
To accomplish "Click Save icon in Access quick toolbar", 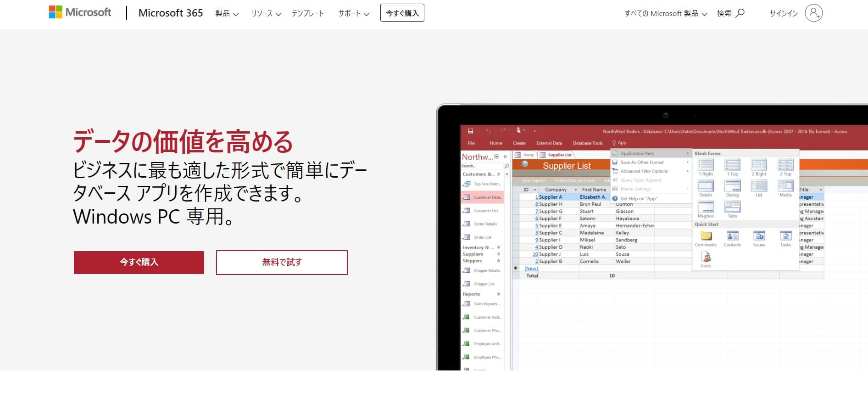I will pyautogui.click(x=470, y=131).
